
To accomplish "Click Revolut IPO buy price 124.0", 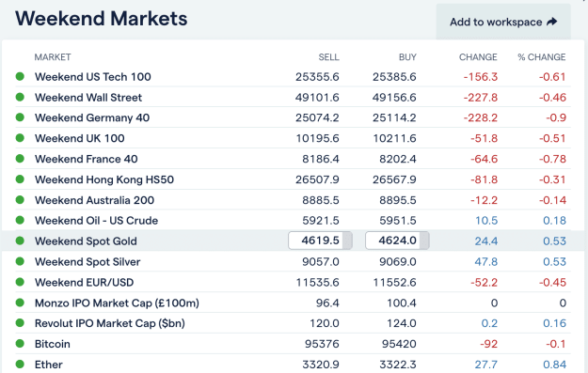I will (x=402, y=323).
